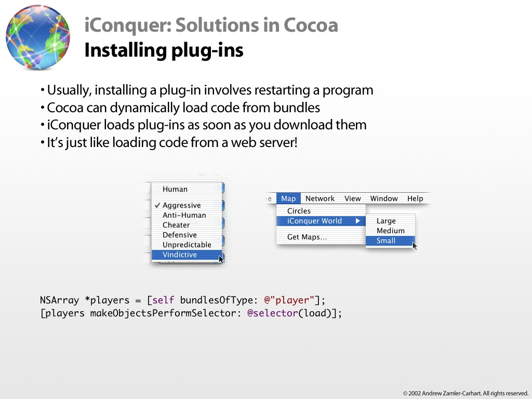The width and height of the screenshot is (532, 399).
Task: Click the highlighted Vindictive entry
Action: (180, 255)
